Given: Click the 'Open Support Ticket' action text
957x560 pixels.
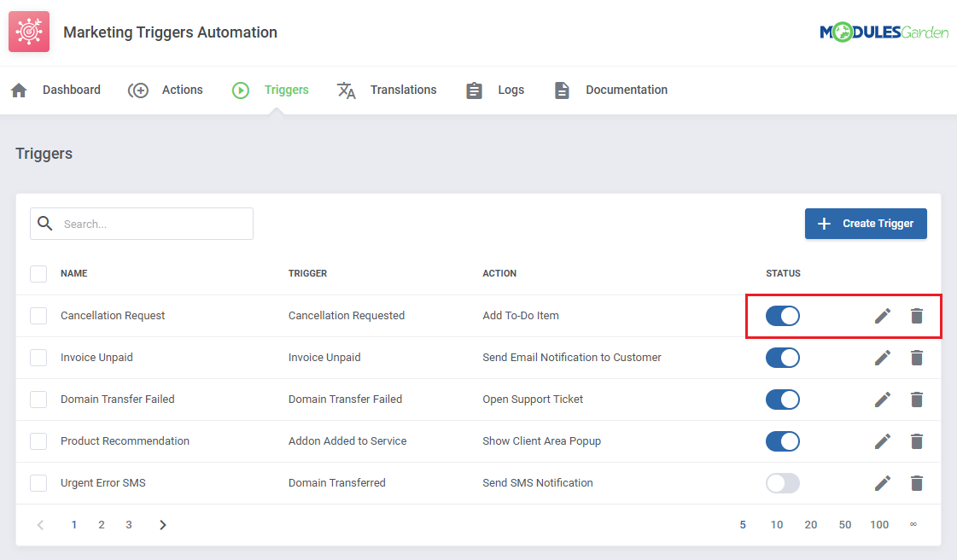Looking at the screenshot, I should point(533,399).
